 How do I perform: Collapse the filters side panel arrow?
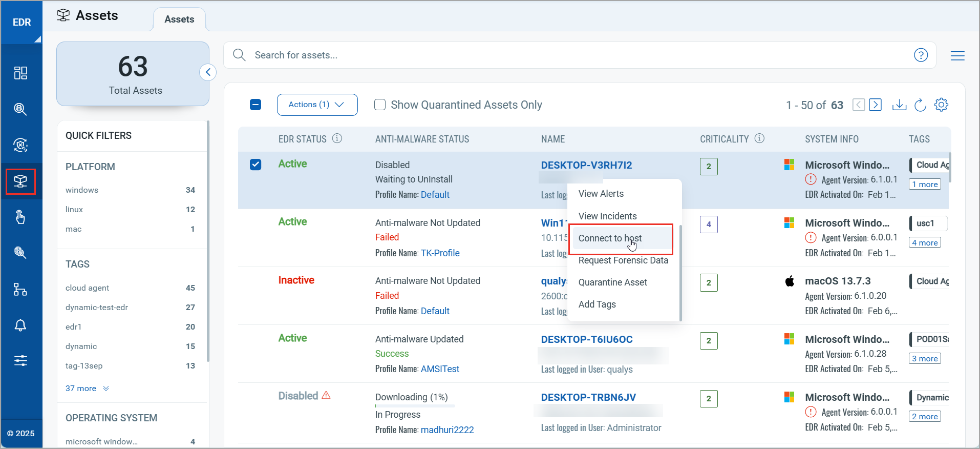click(208, 72)
